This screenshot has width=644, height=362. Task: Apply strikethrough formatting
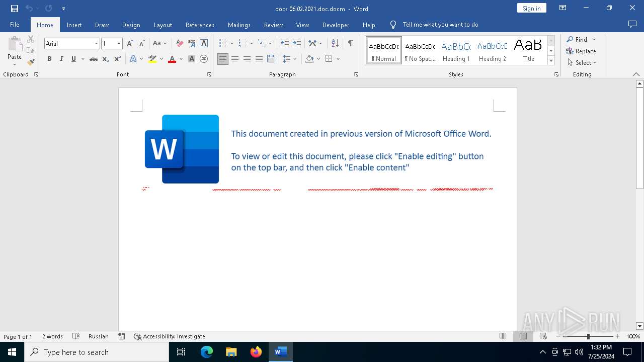[x=94, y=59]
